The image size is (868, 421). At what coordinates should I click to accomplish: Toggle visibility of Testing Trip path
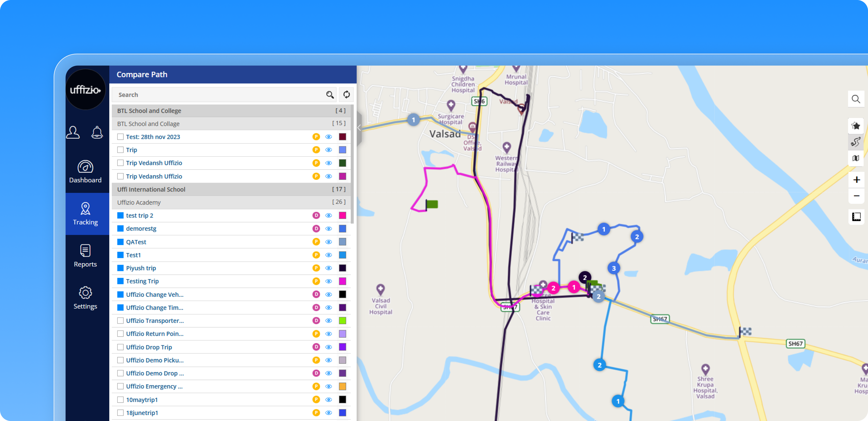pos(328,281)
